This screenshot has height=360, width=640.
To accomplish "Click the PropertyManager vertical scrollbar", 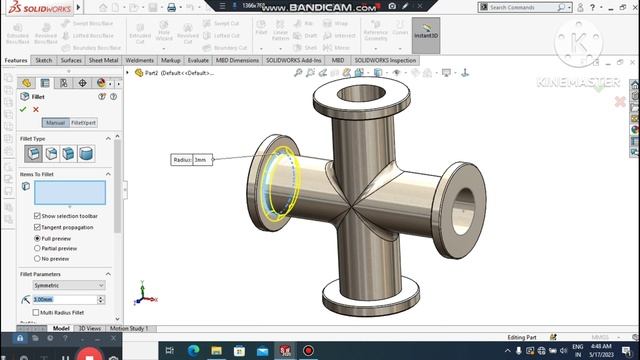I will [x=118, y=187].
